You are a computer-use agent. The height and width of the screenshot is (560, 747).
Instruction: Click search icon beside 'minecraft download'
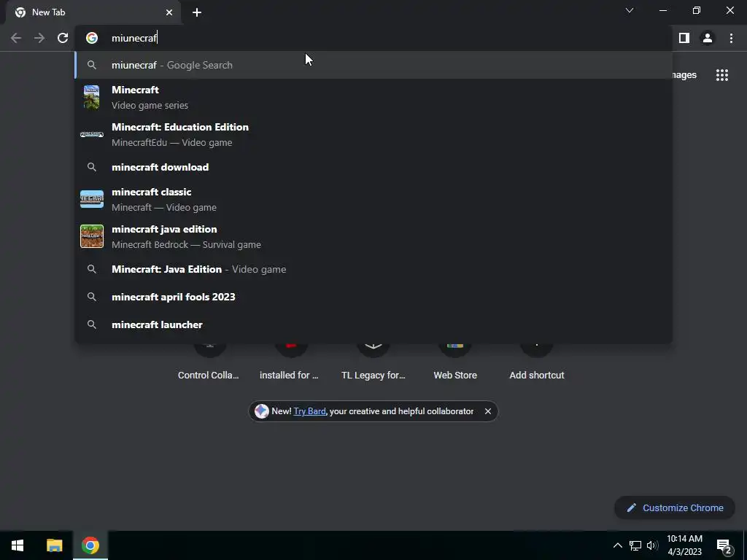tap(92, 167)
